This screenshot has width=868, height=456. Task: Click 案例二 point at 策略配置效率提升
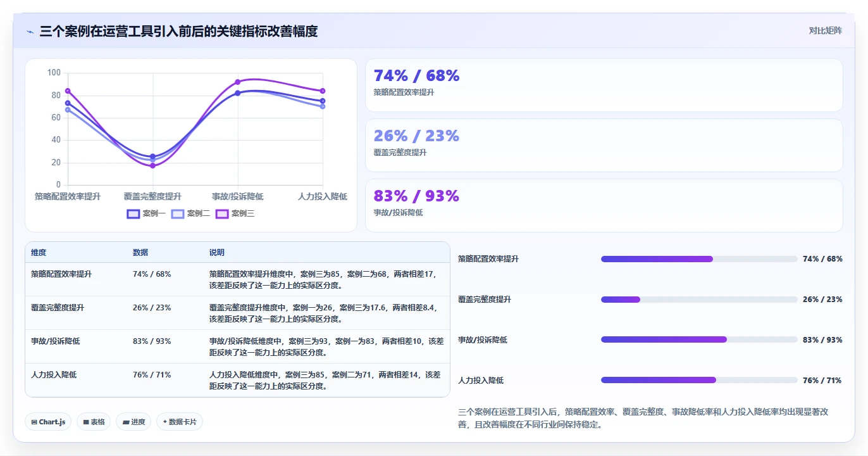tap(68, 110)
